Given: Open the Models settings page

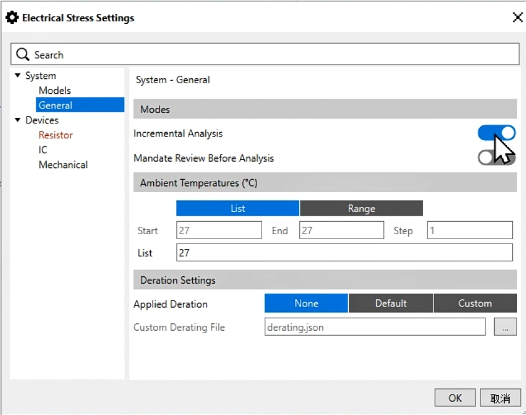Looking at the screenshot, I should tap(55, 90).
